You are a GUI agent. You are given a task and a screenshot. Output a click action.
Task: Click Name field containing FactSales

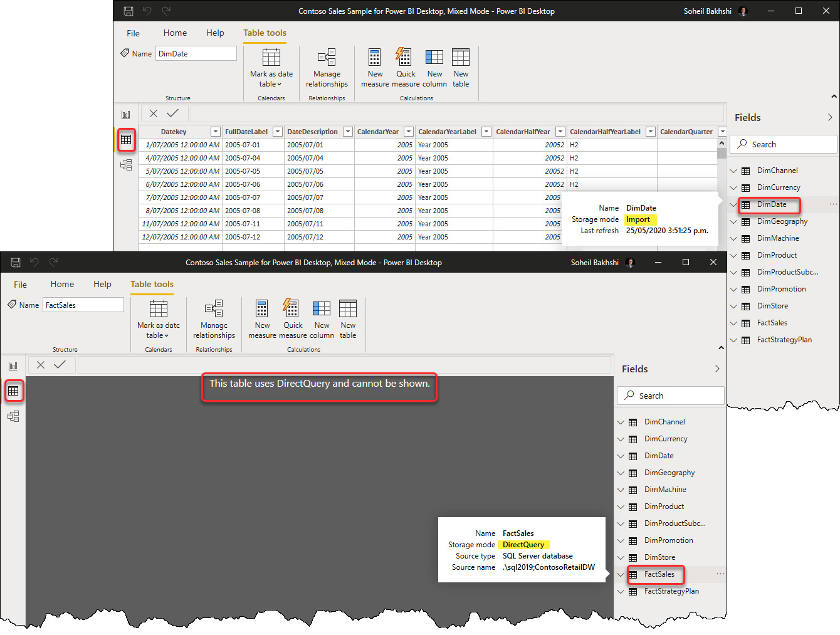(x=83, y=305)
